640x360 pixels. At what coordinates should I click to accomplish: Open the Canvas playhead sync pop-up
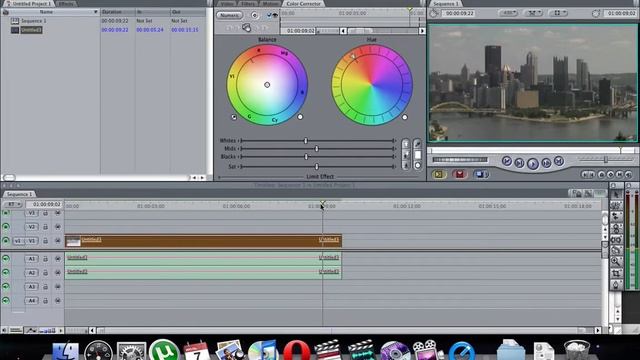point(533,13)
